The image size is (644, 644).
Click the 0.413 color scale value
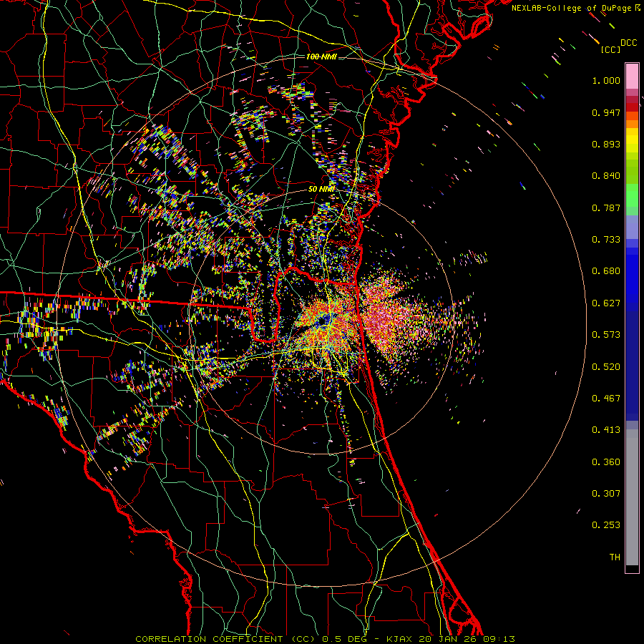[x=606, y=430]
